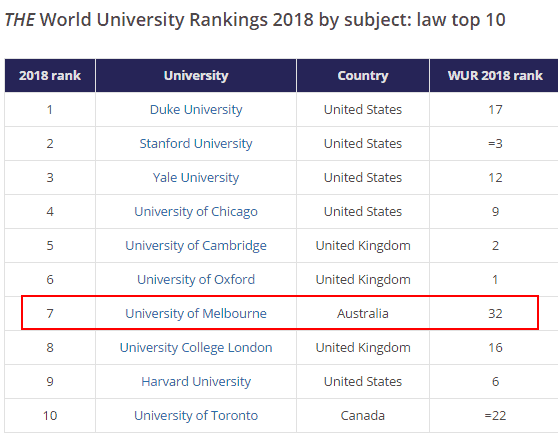The image size is (558, 442).
Task: Click the law top 10 page heading
Action: tap(255, 20)
